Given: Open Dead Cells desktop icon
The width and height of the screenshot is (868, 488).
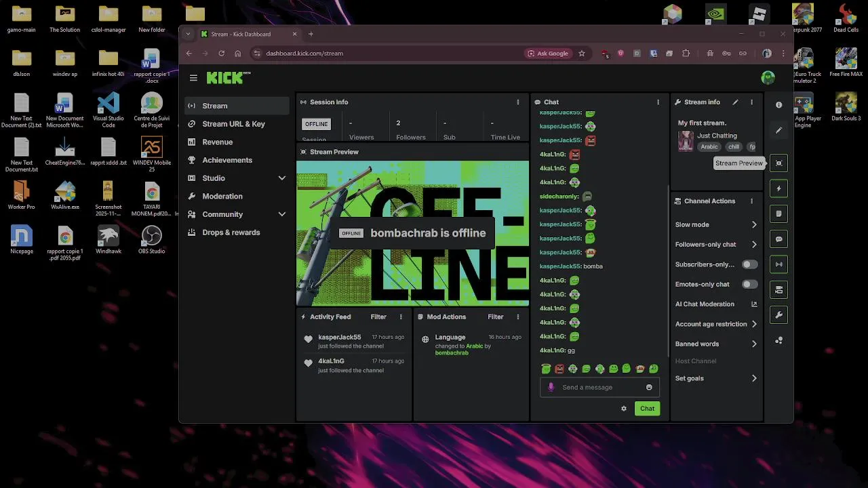Looking at the screenshot, I should coord(846,18).
